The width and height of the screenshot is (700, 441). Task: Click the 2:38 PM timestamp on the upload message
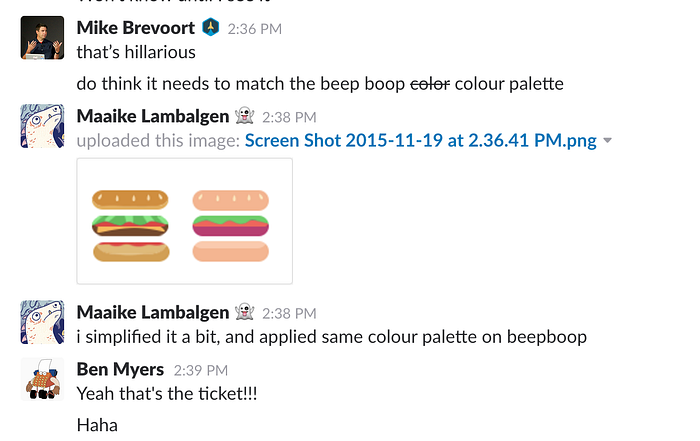tap(289, 118)
